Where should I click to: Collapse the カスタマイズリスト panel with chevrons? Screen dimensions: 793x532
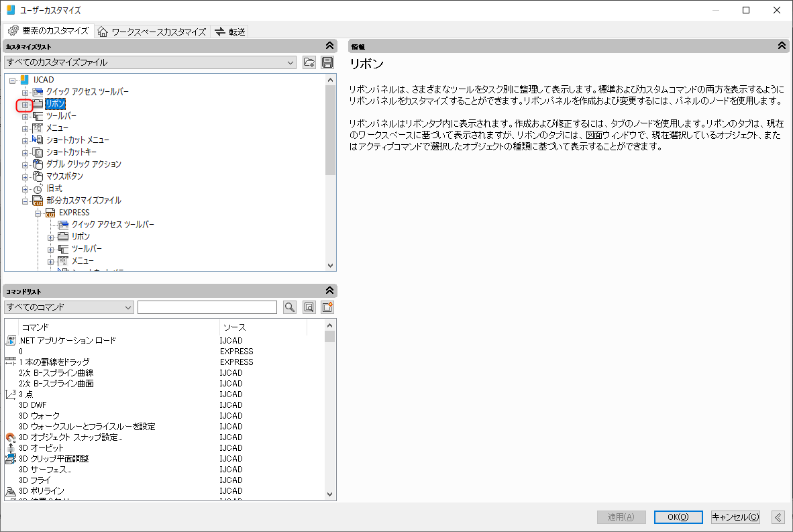329,46
